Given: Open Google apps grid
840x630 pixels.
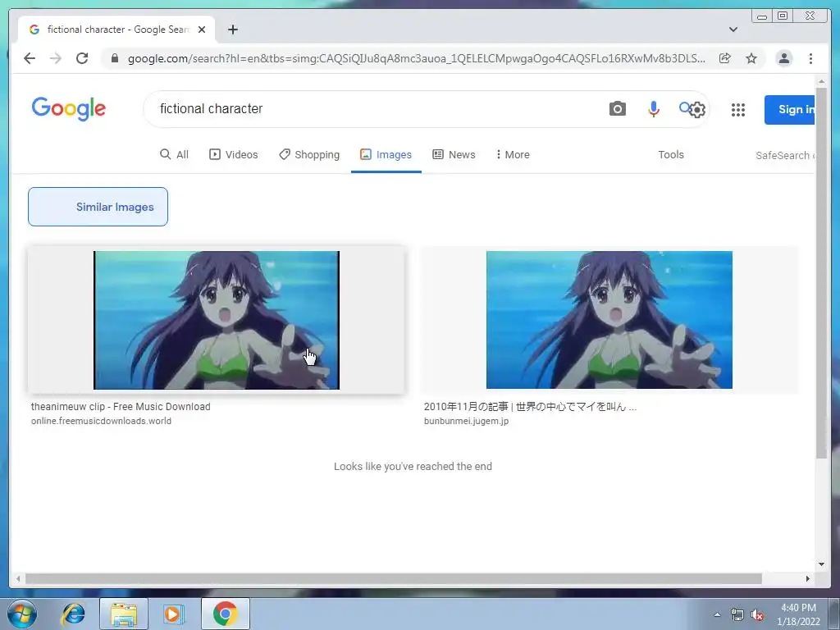Looking at the screenshot, I should [x=738, y=110].
